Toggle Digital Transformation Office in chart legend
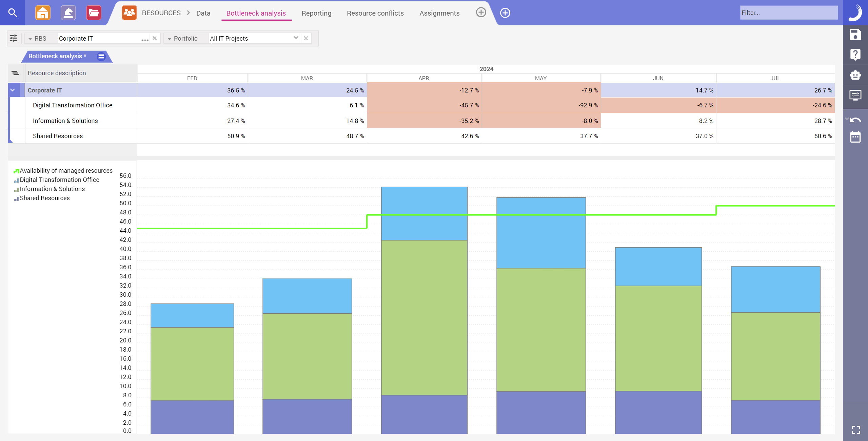 coord(59,180)
